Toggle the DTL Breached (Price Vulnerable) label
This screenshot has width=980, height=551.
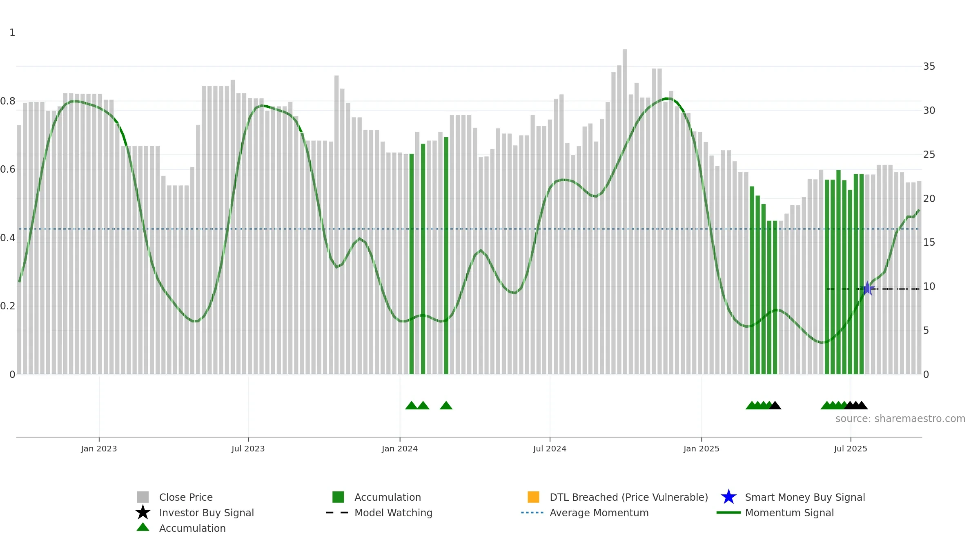[629, 497]
